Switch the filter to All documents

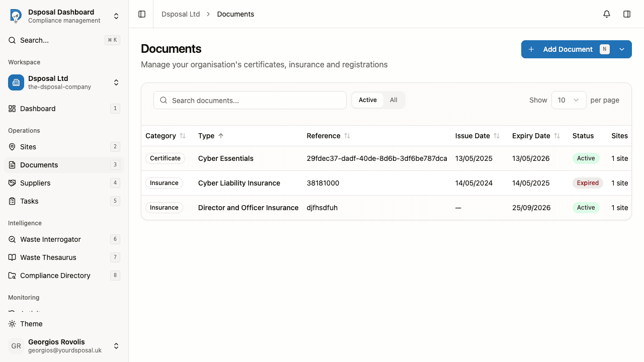coord(393,100)
